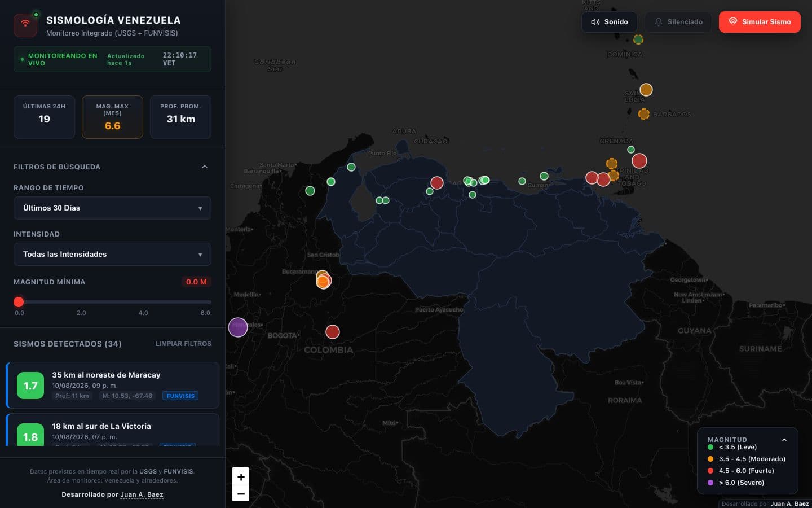Click Limpiar Filtros
812x508 pixels.
183,344
